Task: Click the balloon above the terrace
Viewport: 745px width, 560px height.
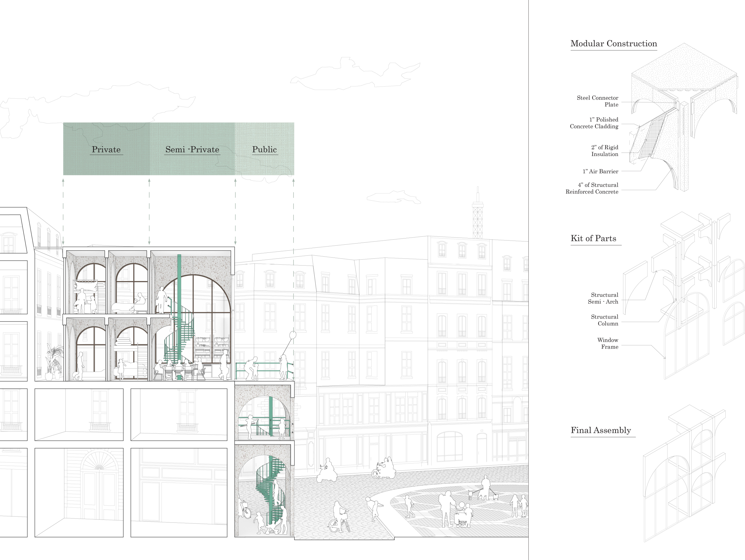Action: coord(293,335)
